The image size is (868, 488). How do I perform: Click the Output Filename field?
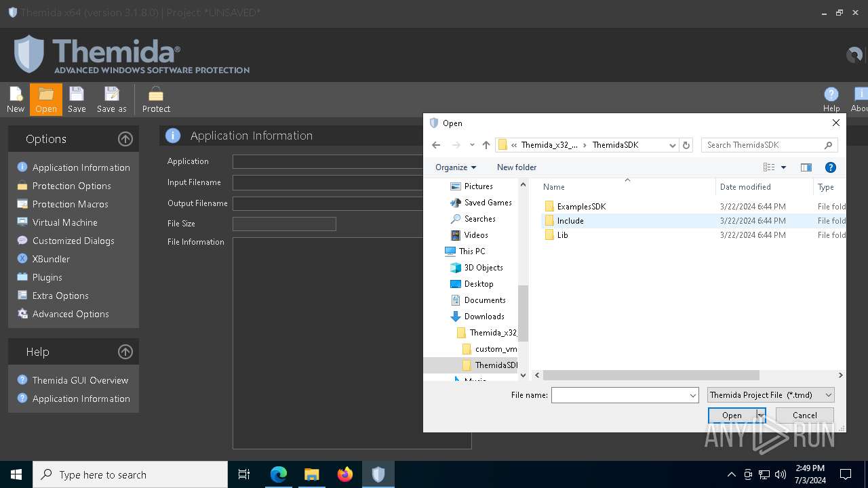(x=328, y=203)
